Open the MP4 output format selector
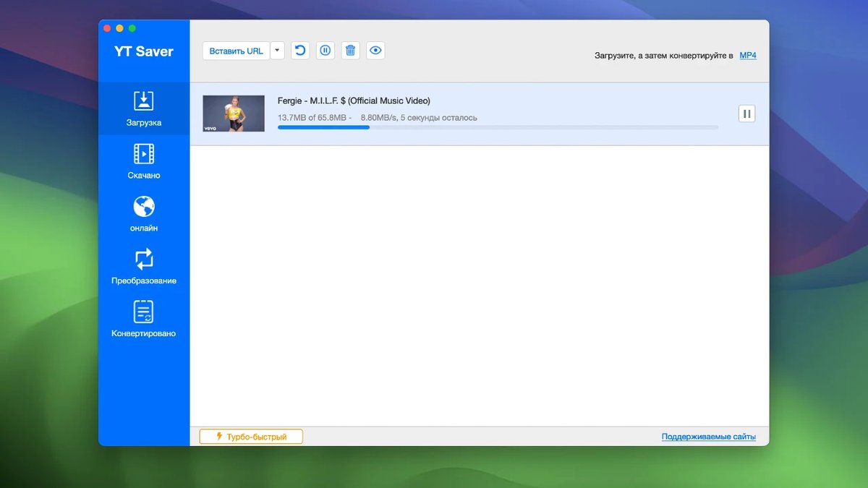This screenshot has width=868, height=488. click(x=748, y=56)
